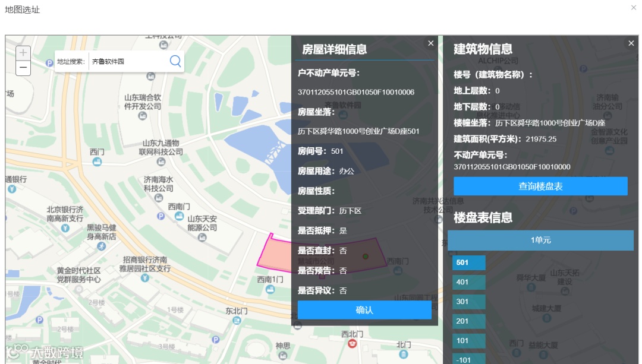
Task: Click 北京银行济南高新支行 bank icon
Action: (65, 228)
